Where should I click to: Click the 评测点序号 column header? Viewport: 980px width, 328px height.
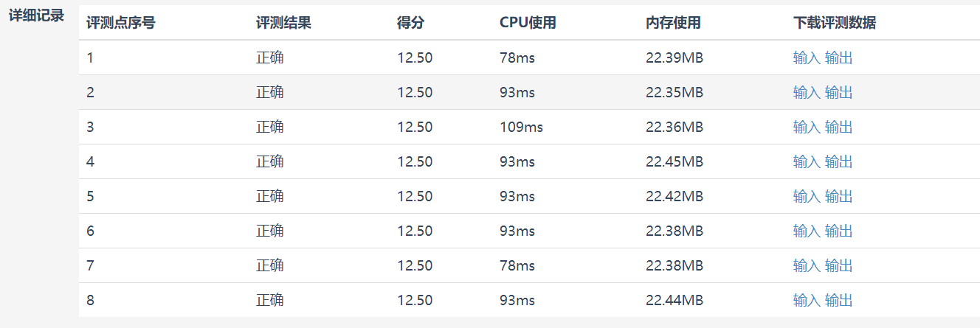[120, 23]
